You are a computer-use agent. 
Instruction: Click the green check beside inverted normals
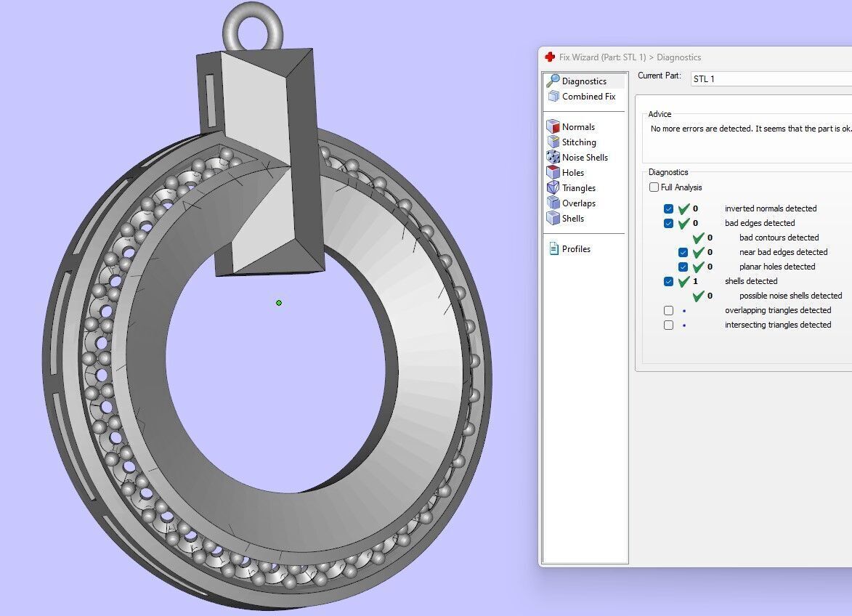(x=684, y=208)
